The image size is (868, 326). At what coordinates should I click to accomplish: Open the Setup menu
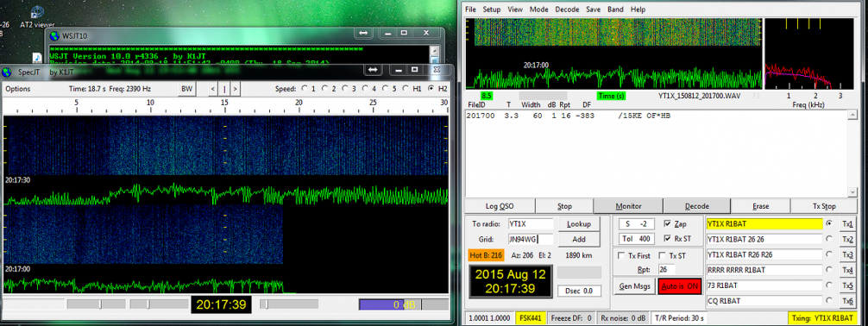(x=492, y=9)
